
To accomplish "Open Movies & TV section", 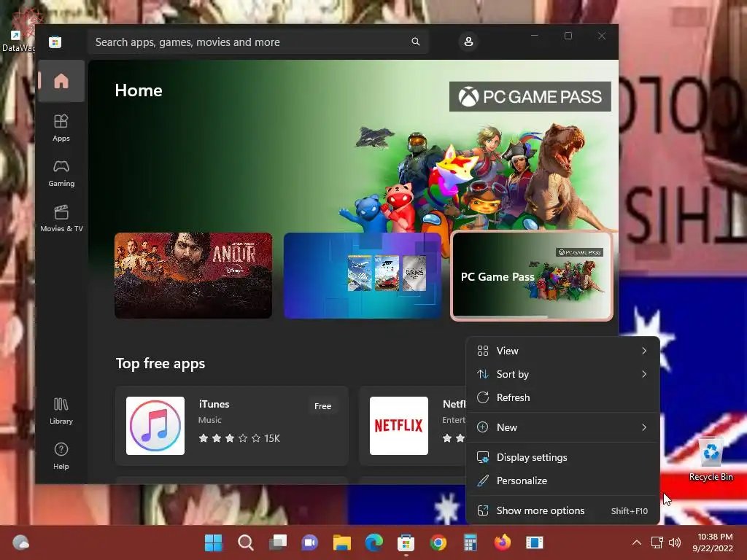I will pyautogui.click(x=61, y=218).
